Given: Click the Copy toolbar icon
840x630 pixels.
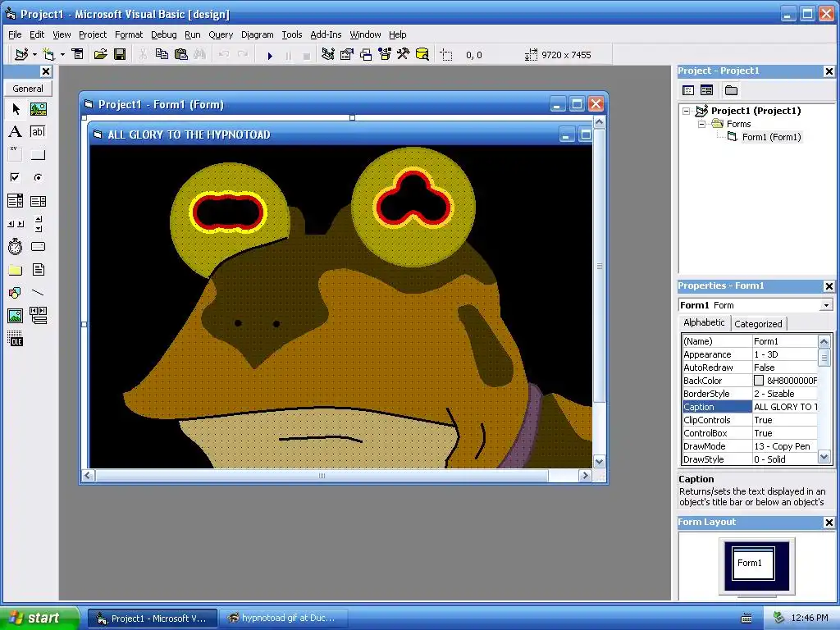Looking at the screenshot, I should point(162,55).
